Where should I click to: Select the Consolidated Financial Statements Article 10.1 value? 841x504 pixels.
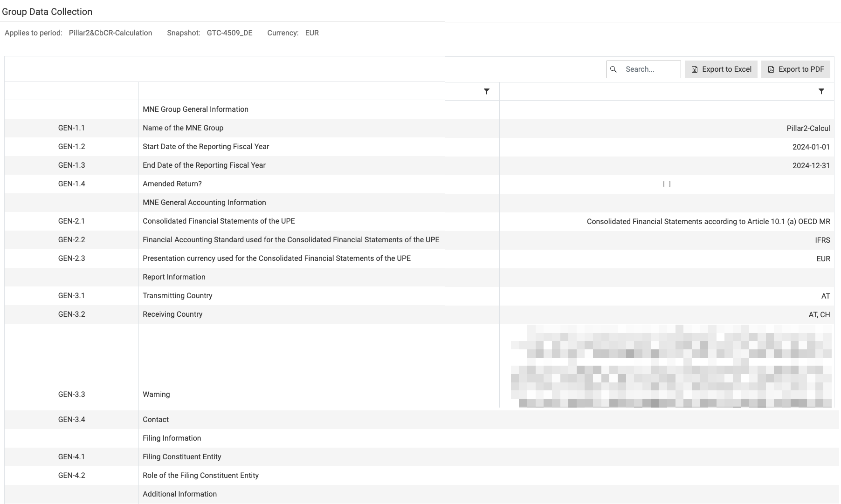point(708,222)
